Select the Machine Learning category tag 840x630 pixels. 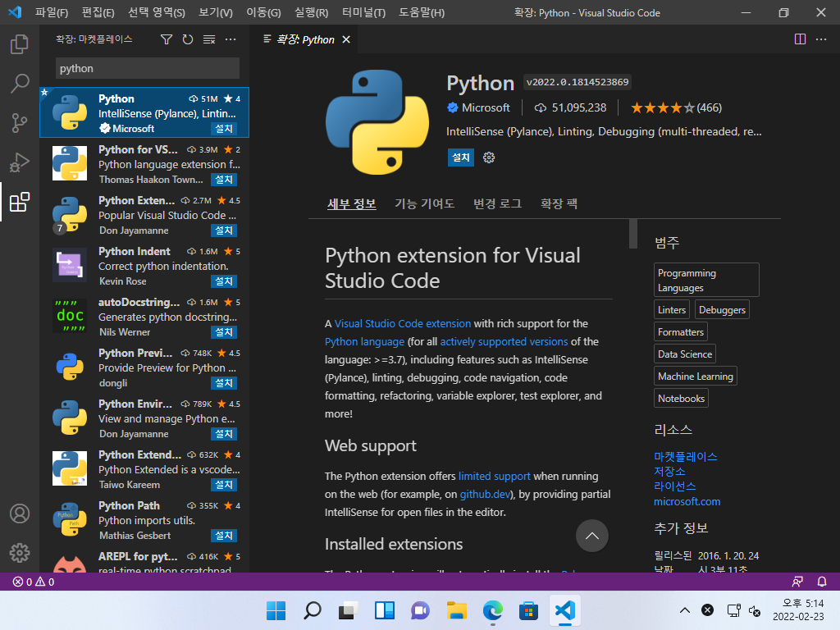696,376
